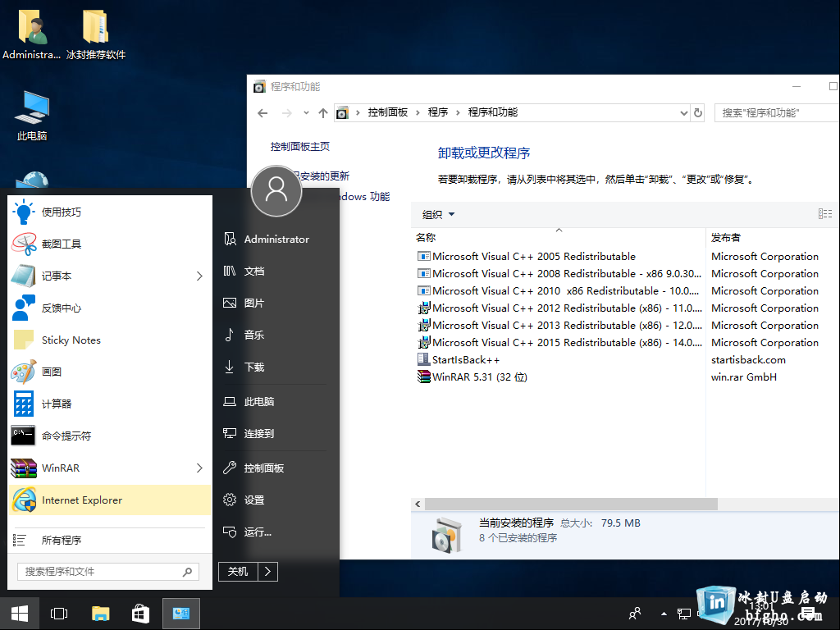Image resolution: width=840 pixels, height=630 pixels.
Task: Open 音乐 music in start menu
Action: (275, 336)
